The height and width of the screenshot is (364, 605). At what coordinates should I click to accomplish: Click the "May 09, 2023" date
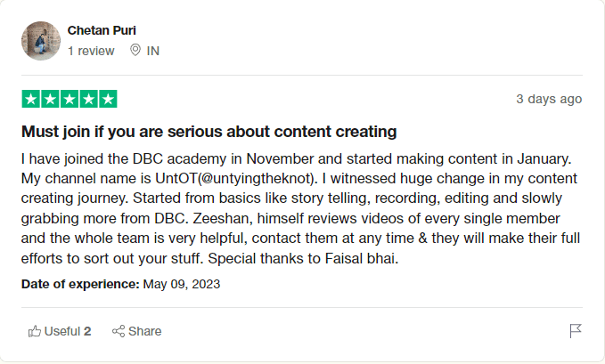(x=182, y=284)
